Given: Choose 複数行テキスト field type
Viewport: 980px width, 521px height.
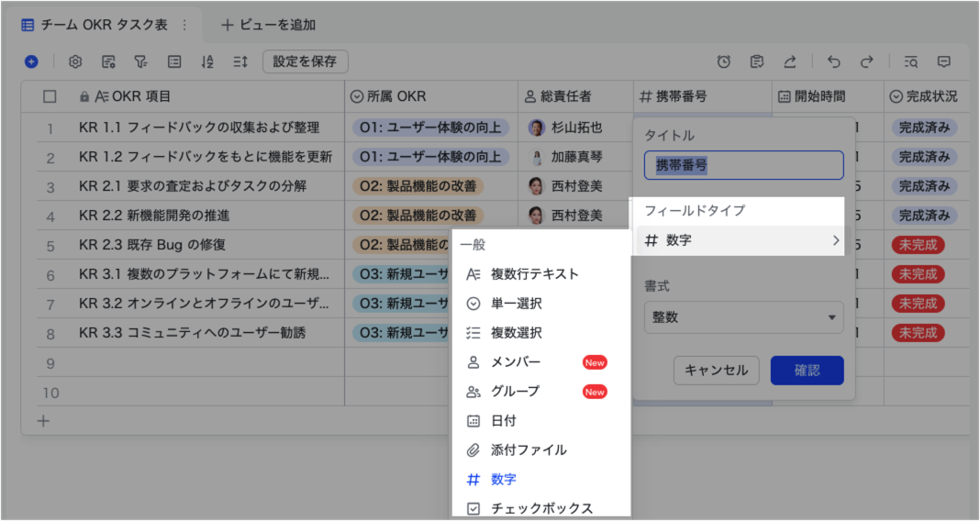Looking at the screenshot, I should [541, 274].
